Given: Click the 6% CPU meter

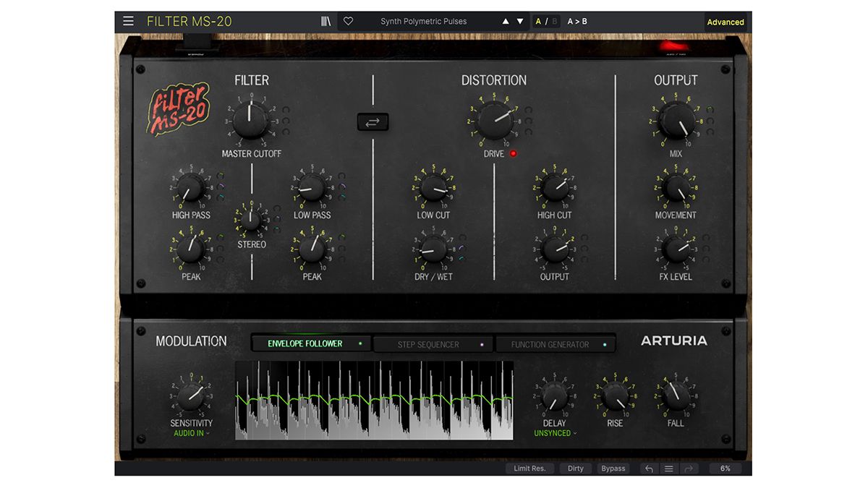Looking at the screenshot, I should [725, 468].
